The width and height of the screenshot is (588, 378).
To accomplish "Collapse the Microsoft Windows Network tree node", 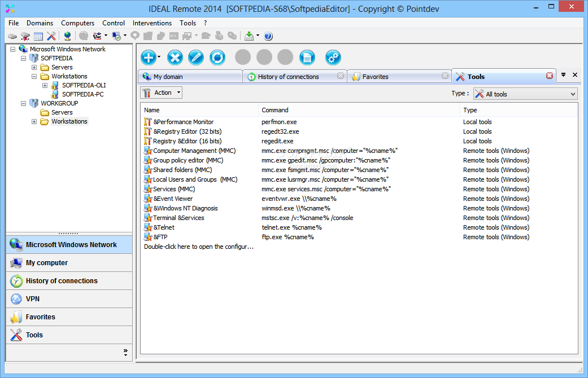I will (x=13, y=49).
